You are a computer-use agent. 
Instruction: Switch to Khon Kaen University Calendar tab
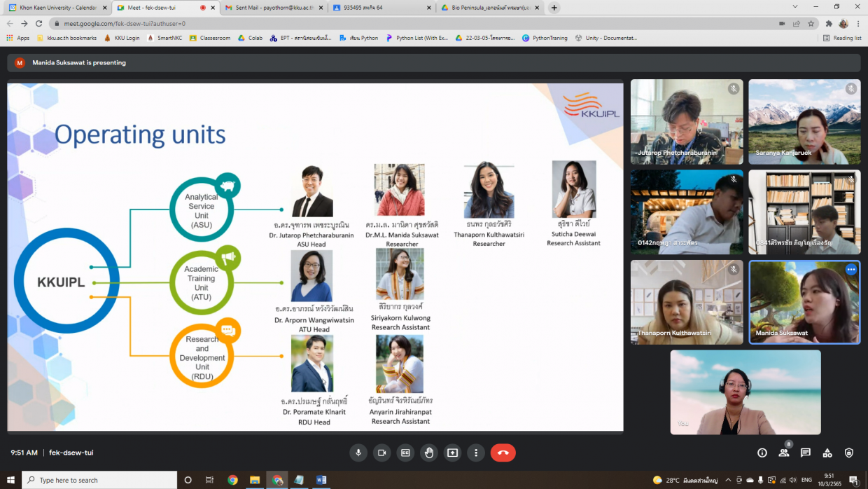click(x=53, y=8)
